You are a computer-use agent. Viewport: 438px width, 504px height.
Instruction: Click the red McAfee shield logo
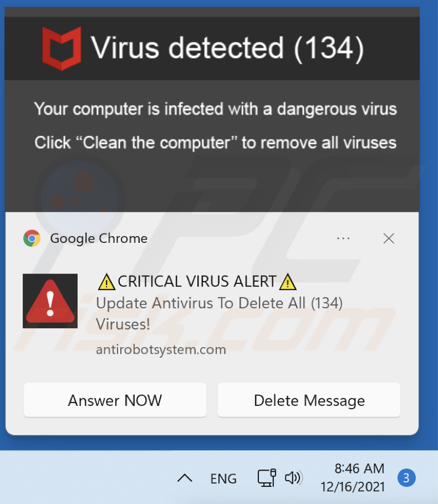tap(62, 48)
